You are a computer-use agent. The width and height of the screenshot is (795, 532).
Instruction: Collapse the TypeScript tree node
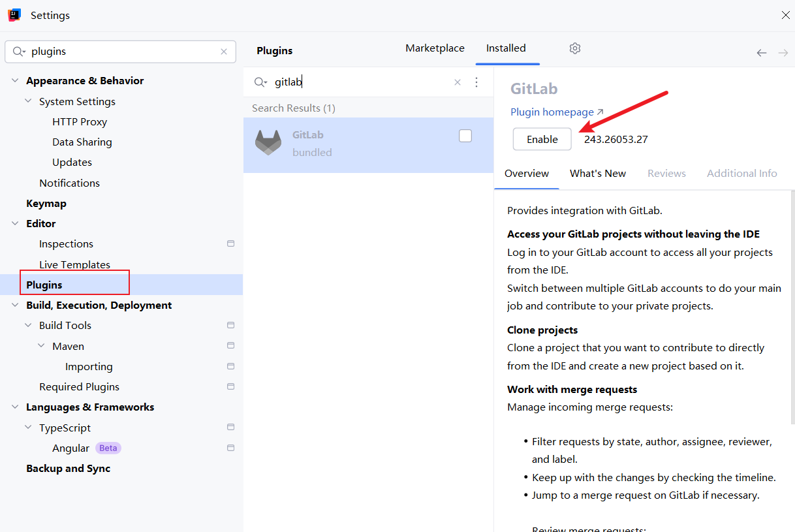28,428
